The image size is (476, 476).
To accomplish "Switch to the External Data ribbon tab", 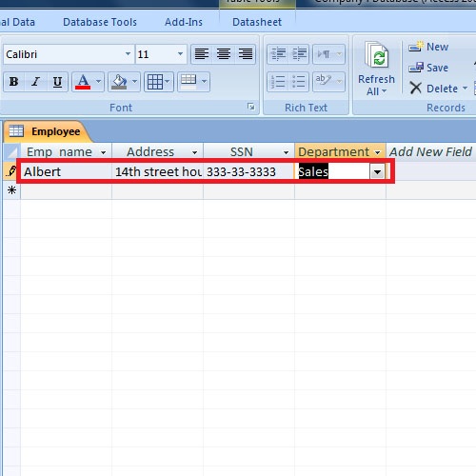I will tap(17, 22).
